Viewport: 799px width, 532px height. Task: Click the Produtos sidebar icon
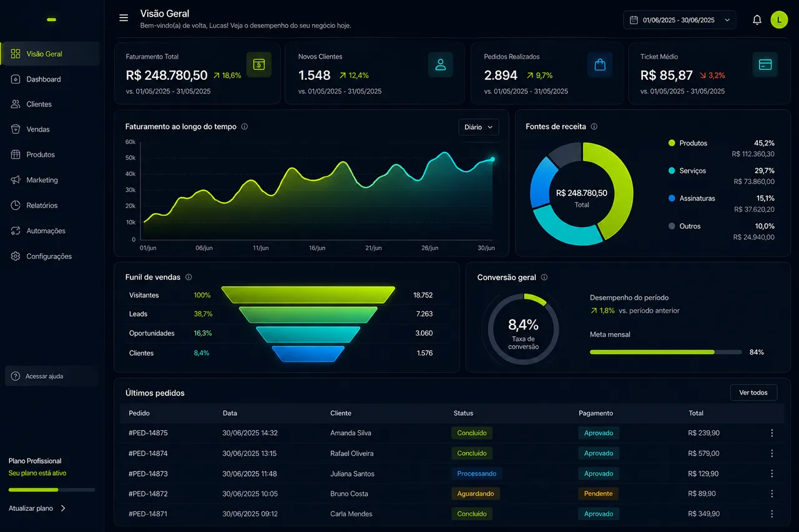coord(16,155)
